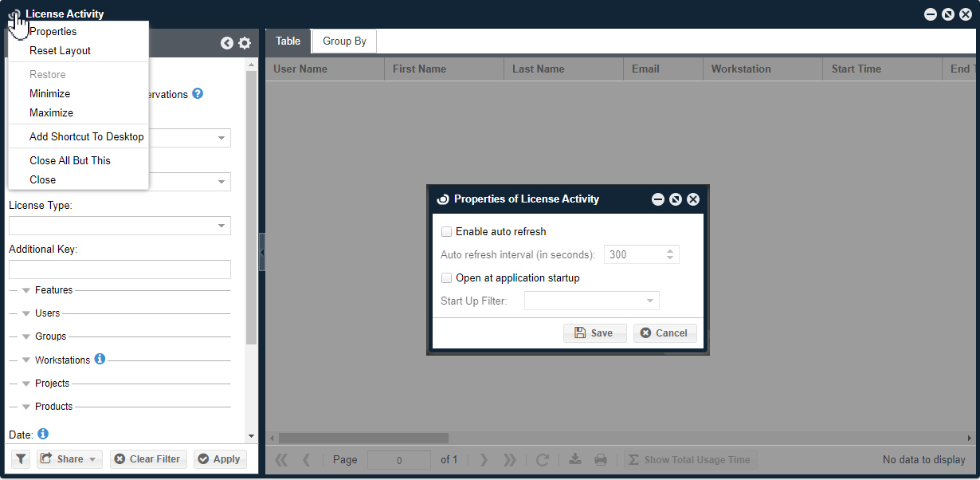Refresh the table using the reload icon
980x480 pixels.
[x=543, y=459]
